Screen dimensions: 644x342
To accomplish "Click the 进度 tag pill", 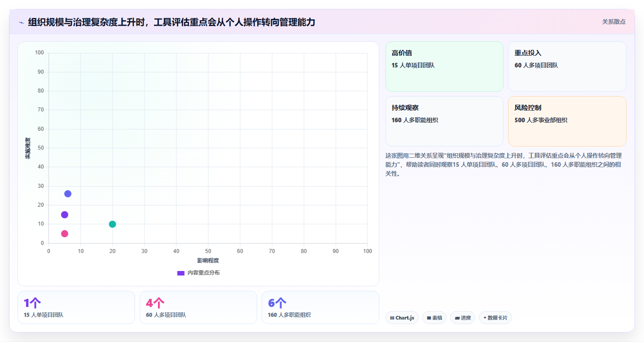I will pos(463,318).
